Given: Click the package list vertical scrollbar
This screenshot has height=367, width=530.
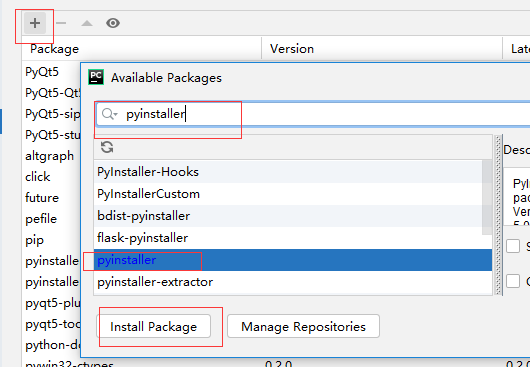Looking at the screenshot, I should click(487, 198).
